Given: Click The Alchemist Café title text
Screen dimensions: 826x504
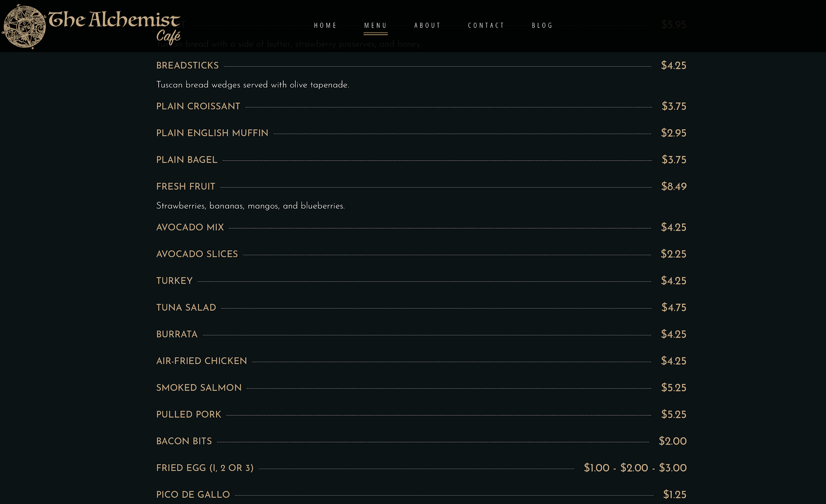Looking at the screenshot, I should pos(114,21).
